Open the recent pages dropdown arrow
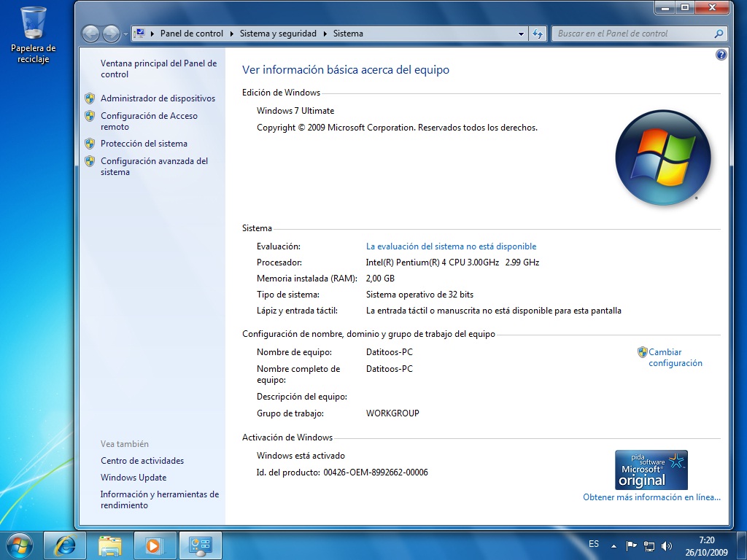Viewport: 747px width, 560px height. 126,34
